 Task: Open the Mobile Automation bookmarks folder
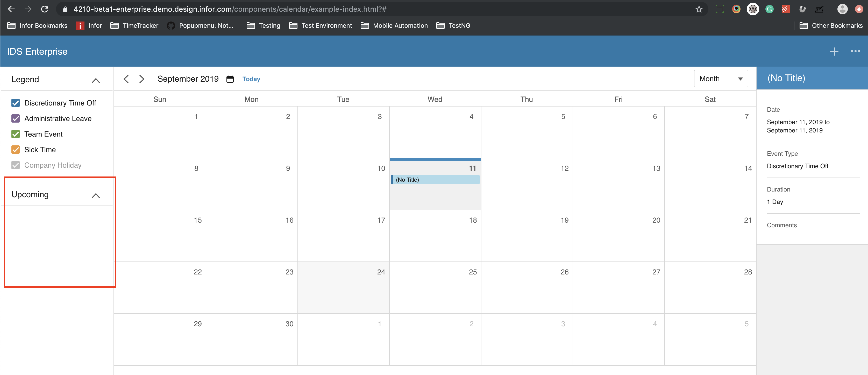point(394,26)
